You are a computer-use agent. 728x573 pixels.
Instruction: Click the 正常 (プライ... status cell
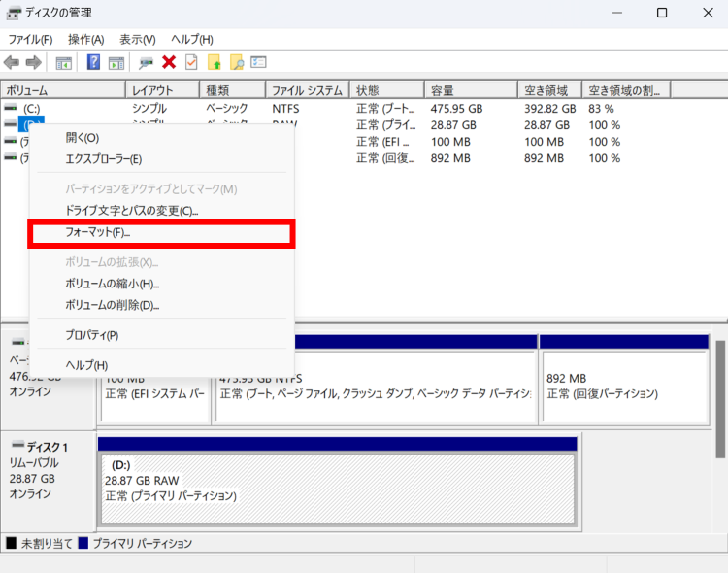pyautogui.click(x=385, y=125)
